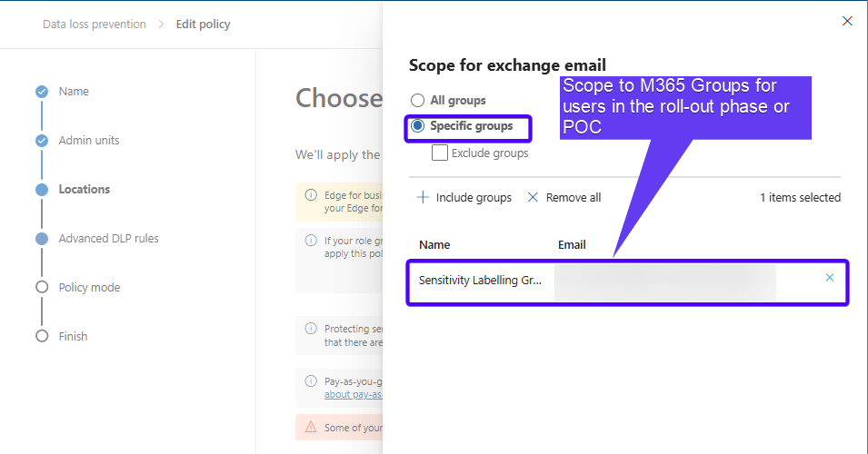Close the Scope for exchange email panel
868x454 pixels.
point(847,21)
